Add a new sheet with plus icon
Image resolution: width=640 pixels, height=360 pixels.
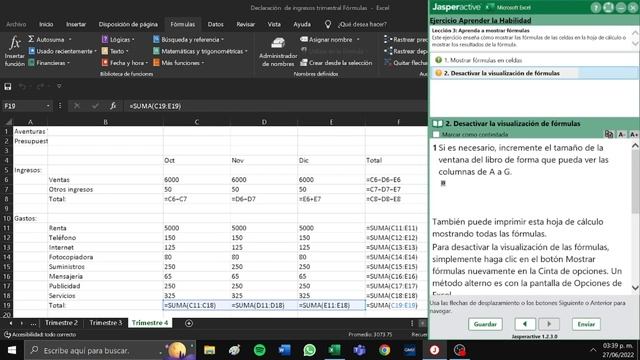pyautogui.click(x=189, y=323)
